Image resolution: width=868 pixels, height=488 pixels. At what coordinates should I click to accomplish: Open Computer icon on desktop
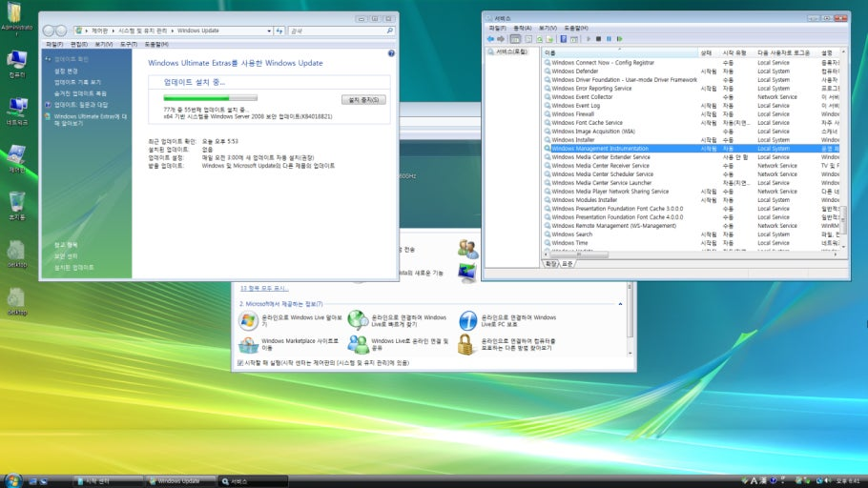pyautogui.click(x=16, y=63)
